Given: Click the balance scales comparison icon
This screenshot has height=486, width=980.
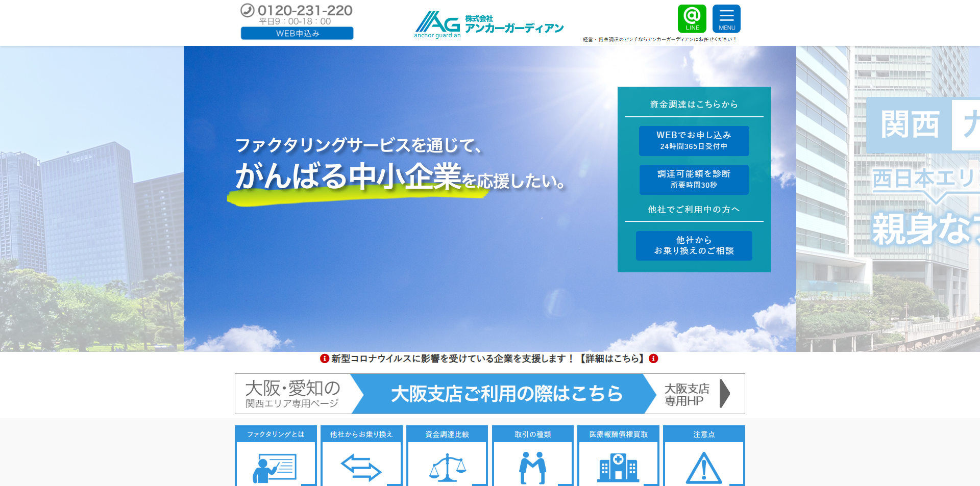Looking at the screenshot, I should [x=447, y=467].
